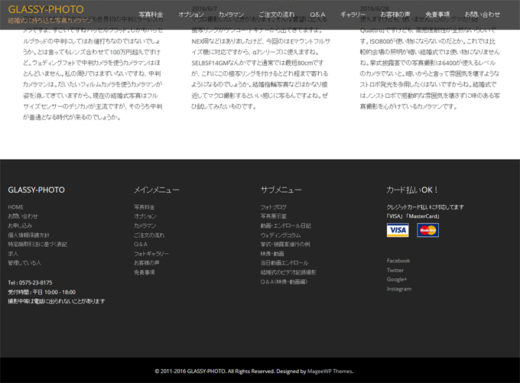Open カメラマン in footer main menu
520x383 pixels.
point(145,226)
